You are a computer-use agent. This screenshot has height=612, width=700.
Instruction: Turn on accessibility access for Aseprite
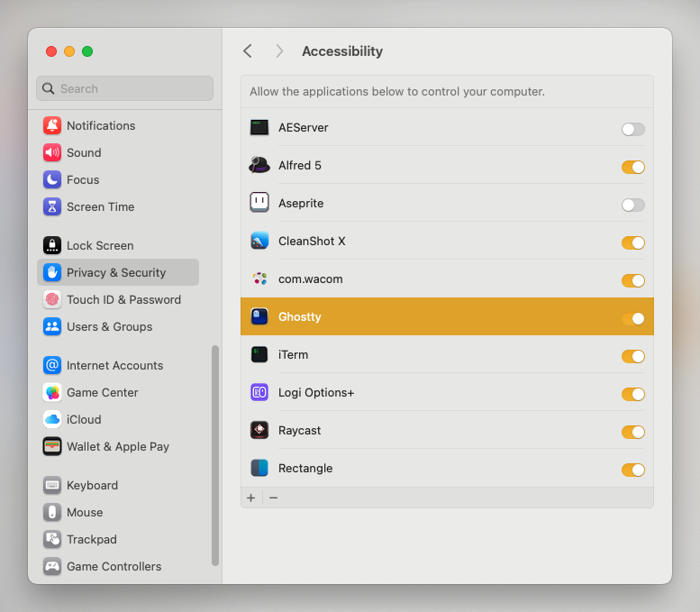coord(632,205)
